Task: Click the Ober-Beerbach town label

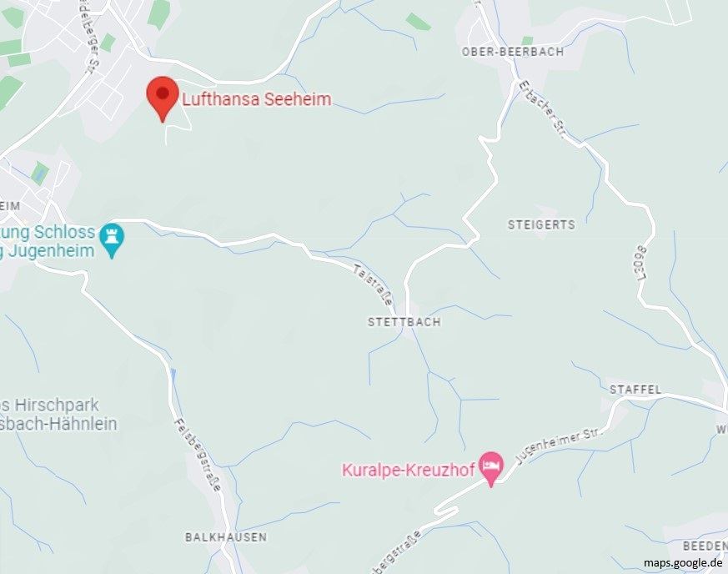Action: (513, 52)
